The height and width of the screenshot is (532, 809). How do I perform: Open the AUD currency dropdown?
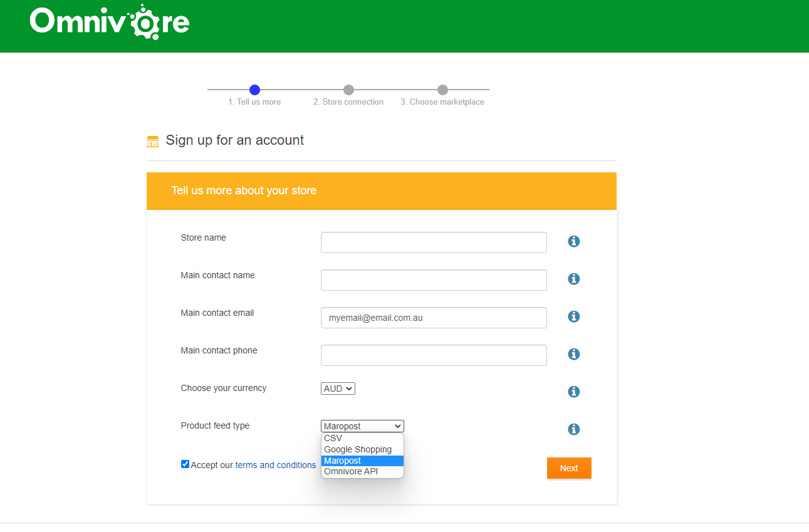click(338, 389)
